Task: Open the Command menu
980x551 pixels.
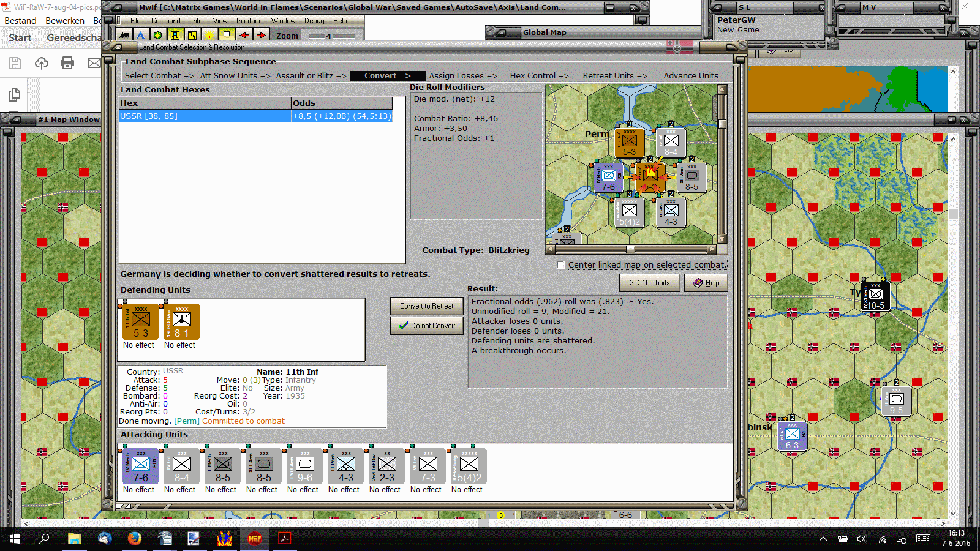Action: pyautogui.click(x=165, y=21)
